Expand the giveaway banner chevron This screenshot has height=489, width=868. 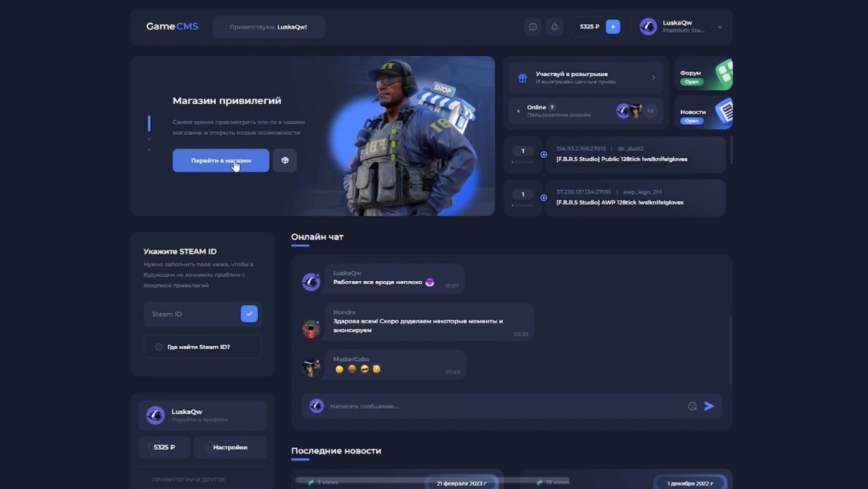tap(653, 78)
